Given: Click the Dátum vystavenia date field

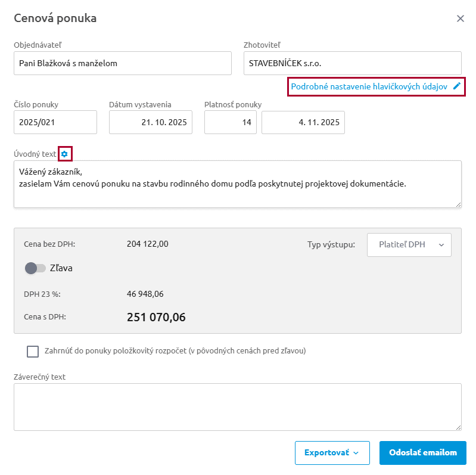Looking at the screenshot, I should coord(150,122).
